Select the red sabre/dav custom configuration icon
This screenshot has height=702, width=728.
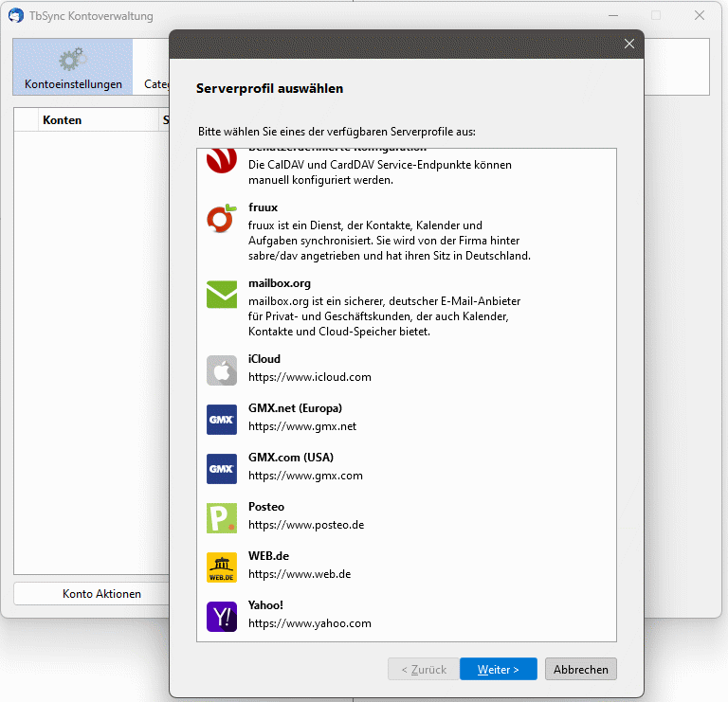(222, 160)
